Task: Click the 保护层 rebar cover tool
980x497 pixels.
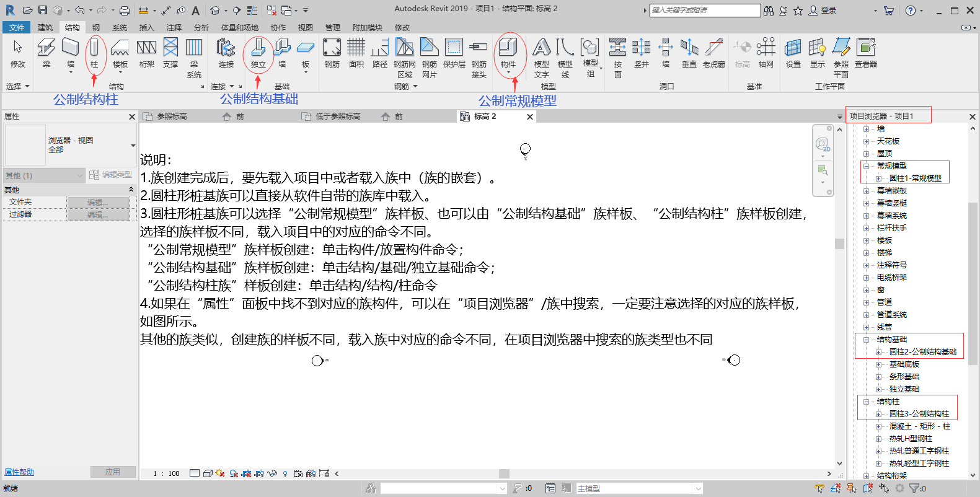Action: 454,53
